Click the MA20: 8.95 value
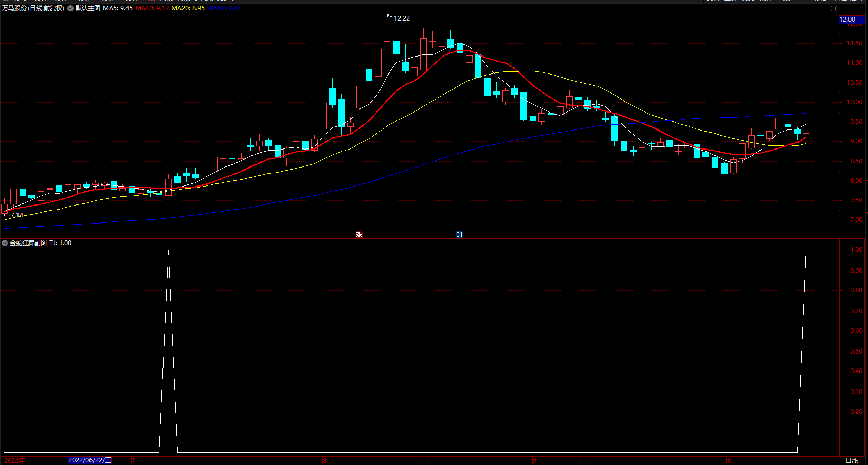This screenshot has height=465, width=868. (188, 8)
